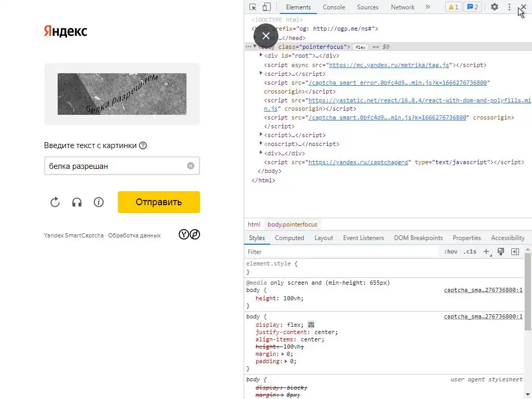Open the Event Listeners tab
The width and height of the screenshot is (532, 399).
(x=363, y=238)
